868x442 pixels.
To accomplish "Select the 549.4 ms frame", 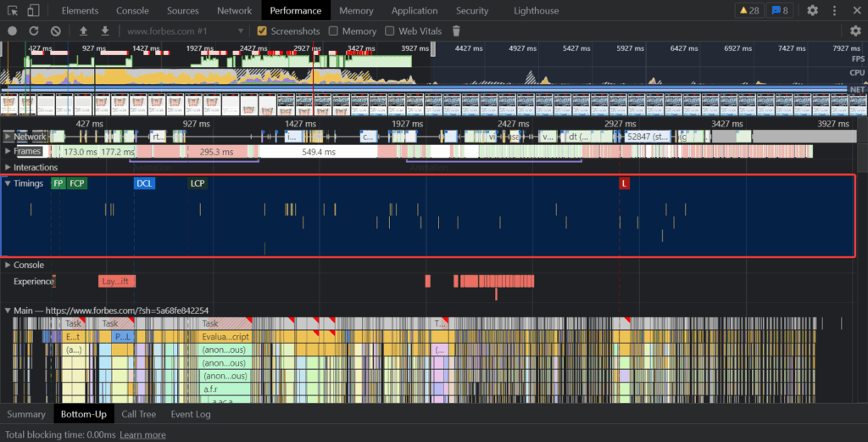I will point(319,152).
